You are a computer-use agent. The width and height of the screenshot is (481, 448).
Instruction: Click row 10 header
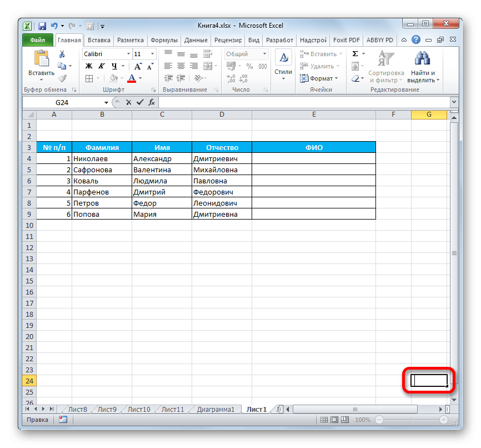click(29, 225)
